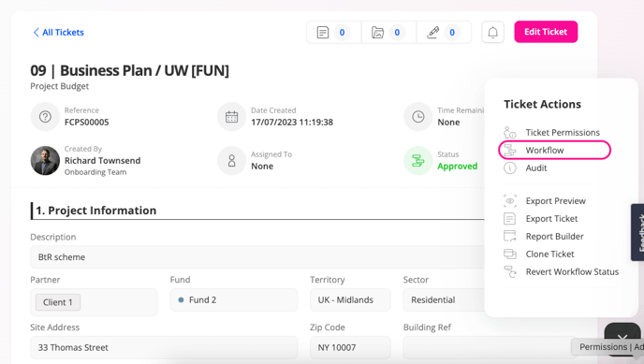Screen dimensions: 644x364
Task: Click the Date Created calendar icon
Action: point(231,117)
